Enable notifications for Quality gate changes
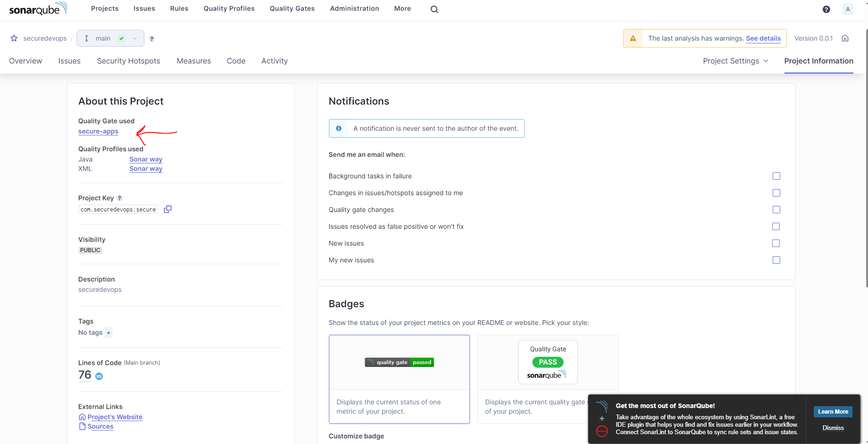 pos(776,210)
